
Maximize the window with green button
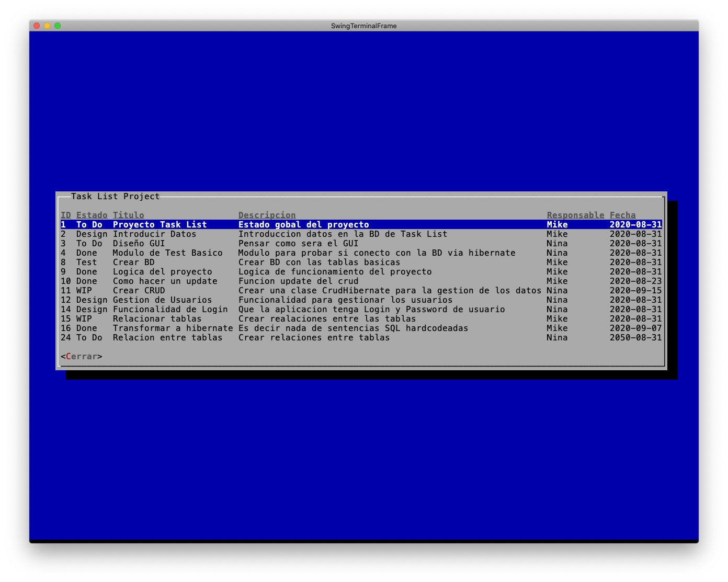[58, 26]
